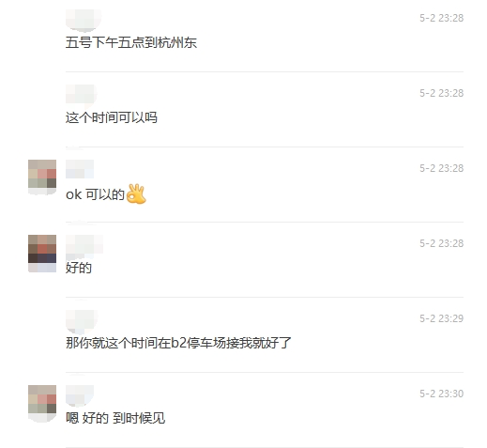Click blurred sender name above '好的'
This screenshot has height=448, width=487.
(x=84, y=244)
